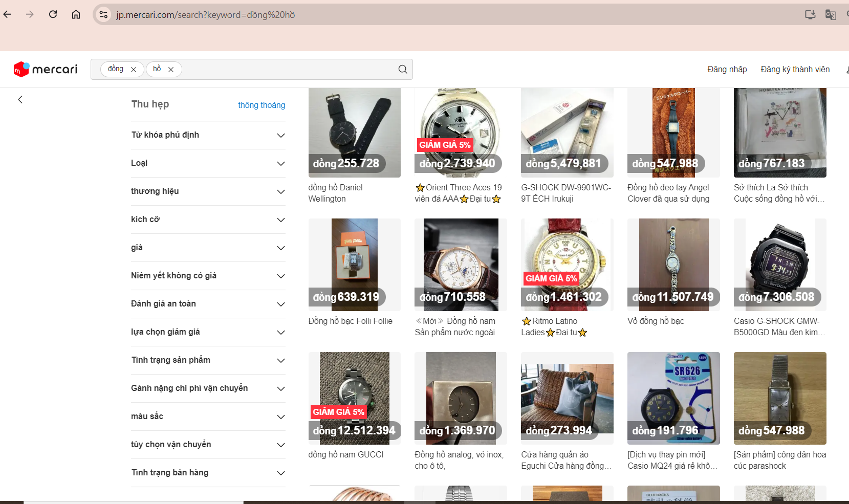Screen dimensions: 849x504
Task: Expand the giá price filter
Action: [208, 248]
